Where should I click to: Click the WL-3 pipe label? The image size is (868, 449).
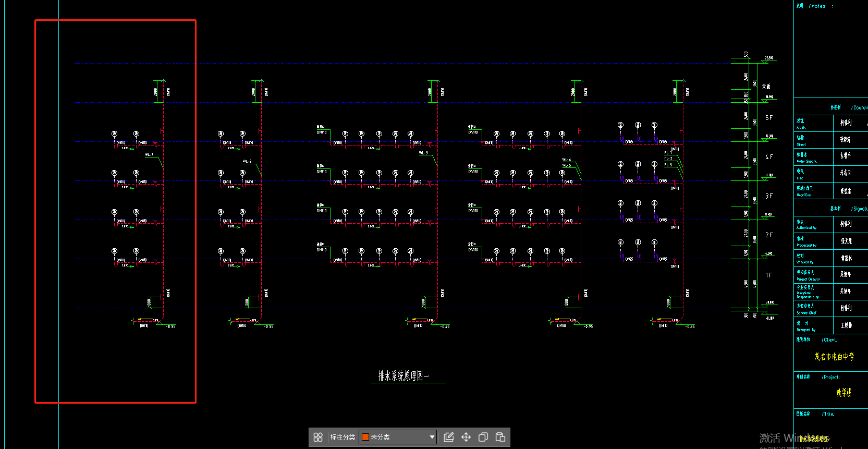tap(423, 153)
